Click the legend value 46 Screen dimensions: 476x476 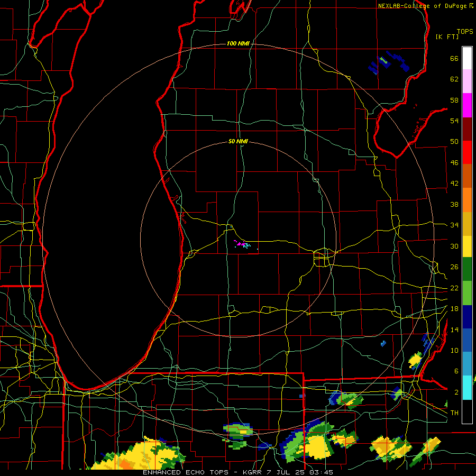pos(454,163)
